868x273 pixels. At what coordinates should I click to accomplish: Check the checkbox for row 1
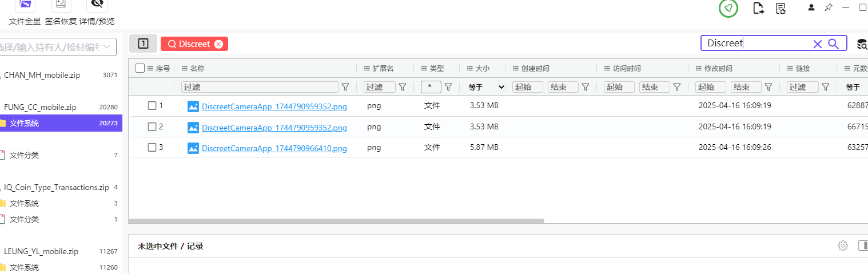[x=152, y=105]
